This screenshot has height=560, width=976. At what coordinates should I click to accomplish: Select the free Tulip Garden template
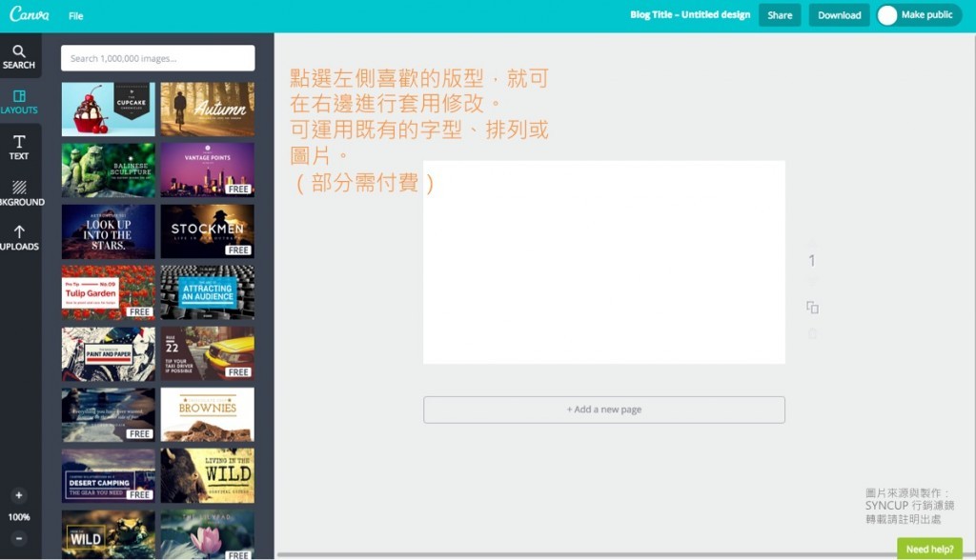click(x=107, y=292)
